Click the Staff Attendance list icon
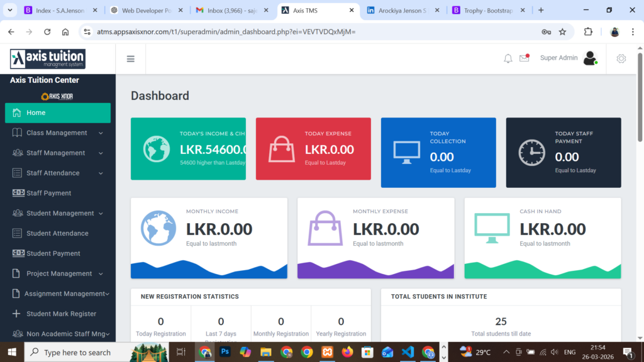This screenshot has height=362, width=644. 17,173
